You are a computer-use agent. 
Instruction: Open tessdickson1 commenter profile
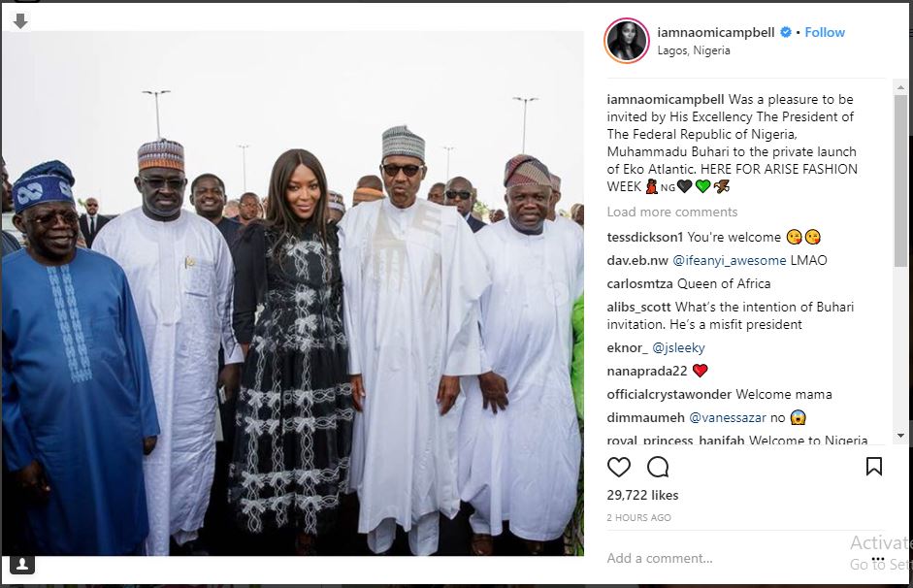tap(644, 238)
